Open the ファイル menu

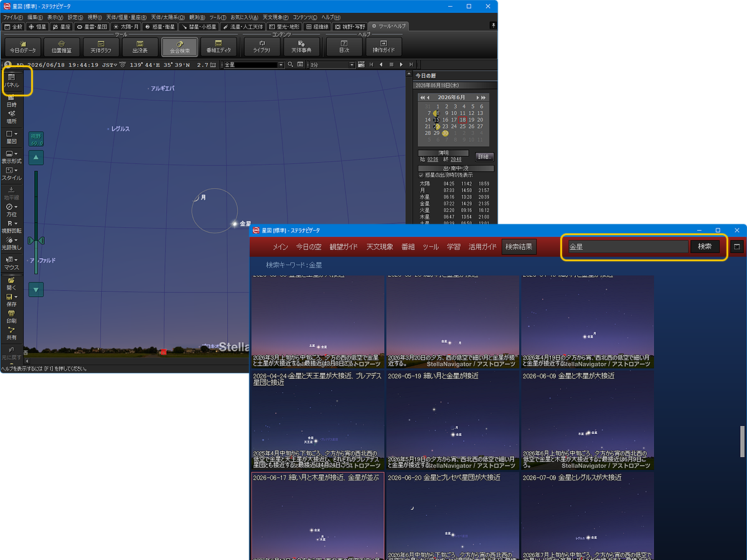13,17
